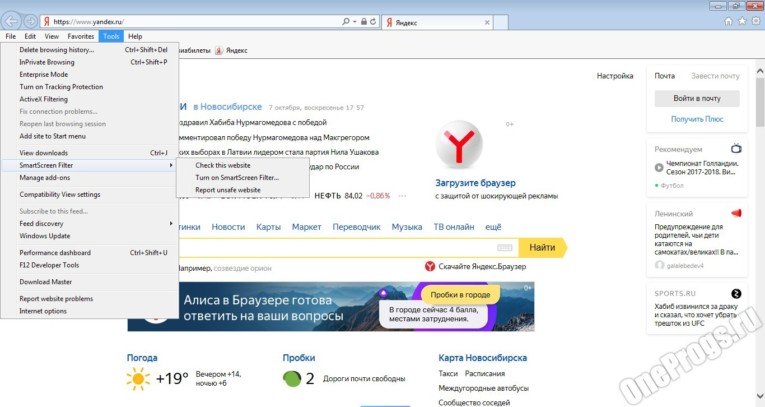Screen dimensions: 765x407
Task: Select Enterprise Mode menu item
Action: tap(90, 74)
